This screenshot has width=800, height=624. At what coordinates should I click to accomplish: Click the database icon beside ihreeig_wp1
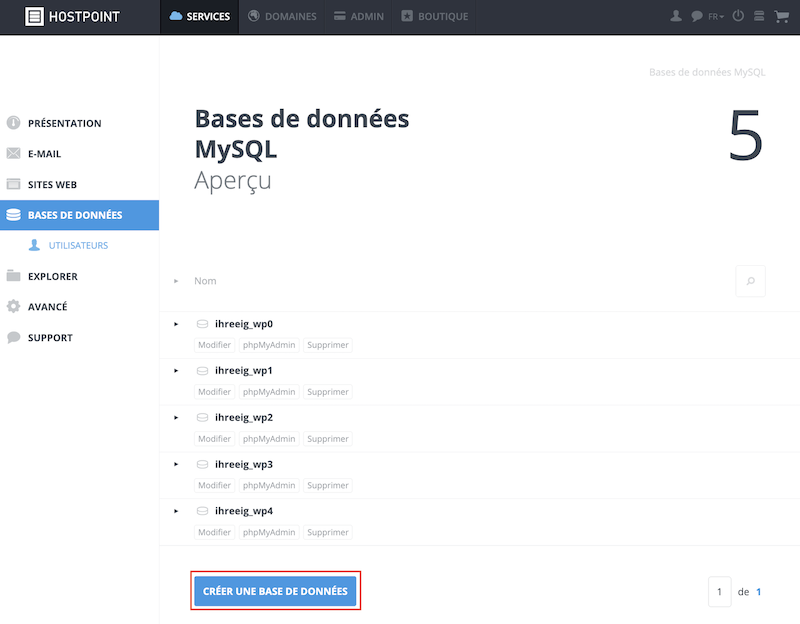pos(203,371)
